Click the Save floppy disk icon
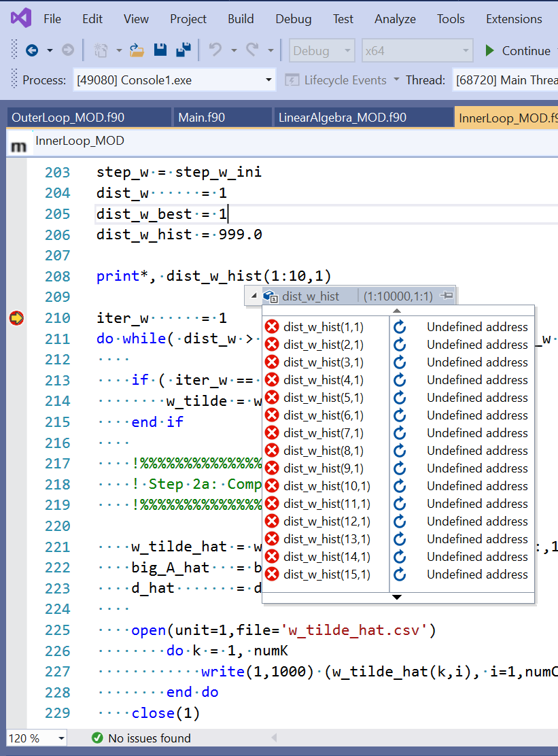 (160, 50)
